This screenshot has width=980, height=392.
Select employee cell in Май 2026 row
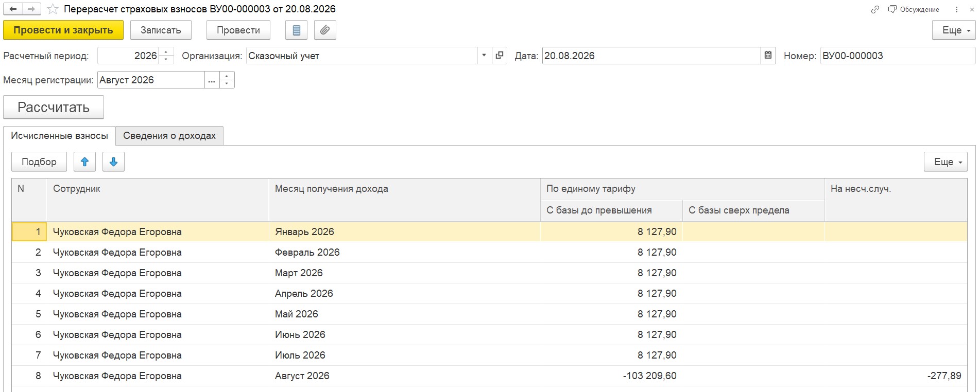coord(158,314)
